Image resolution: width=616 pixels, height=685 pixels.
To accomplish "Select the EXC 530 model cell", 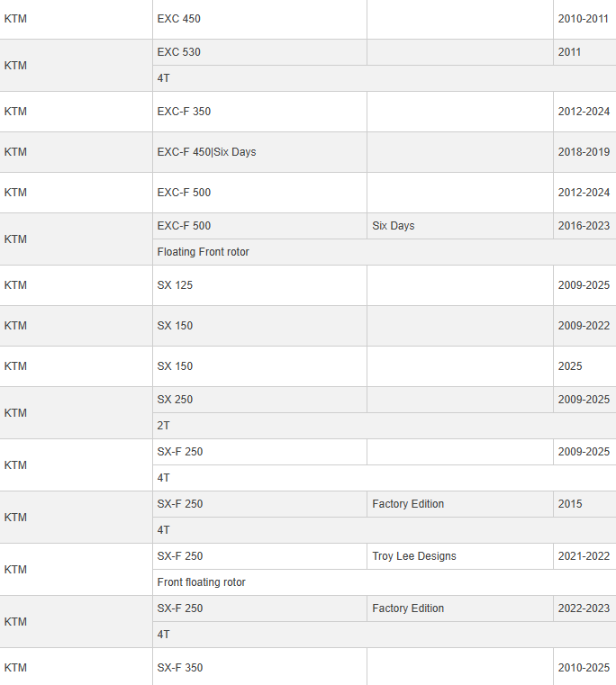I will coord(179,52).
